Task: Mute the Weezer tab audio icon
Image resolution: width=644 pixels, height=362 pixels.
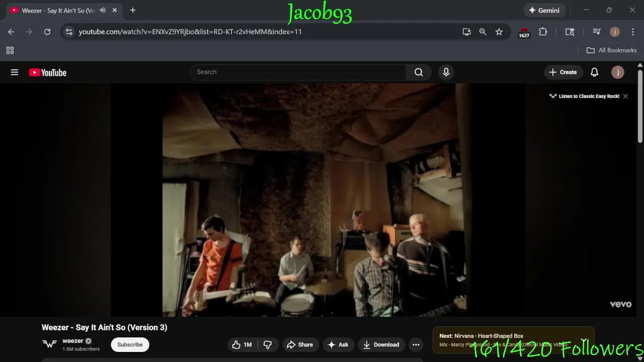Action: 103,10
